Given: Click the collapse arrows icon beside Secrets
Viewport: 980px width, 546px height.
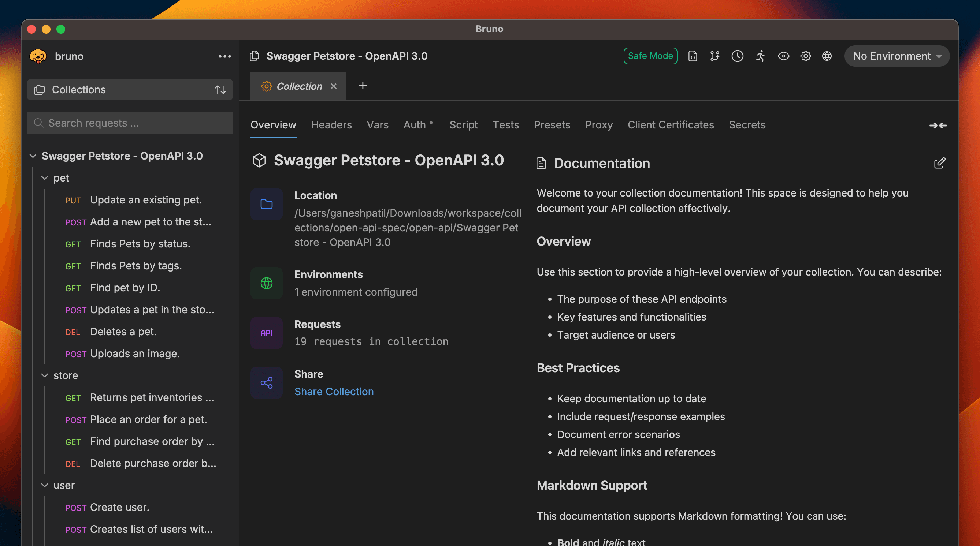Looking at the screenshot, I should (938, 125).
